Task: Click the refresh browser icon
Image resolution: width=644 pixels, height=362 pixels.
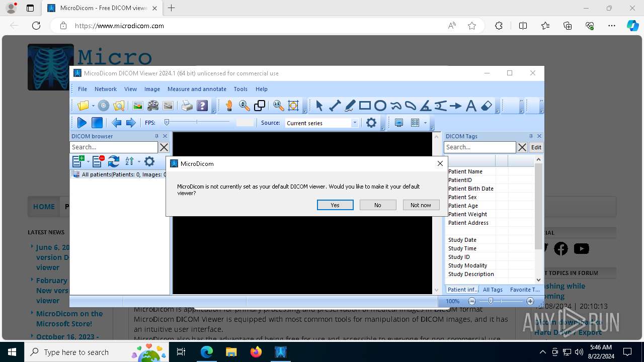Action: pos(114,161)
